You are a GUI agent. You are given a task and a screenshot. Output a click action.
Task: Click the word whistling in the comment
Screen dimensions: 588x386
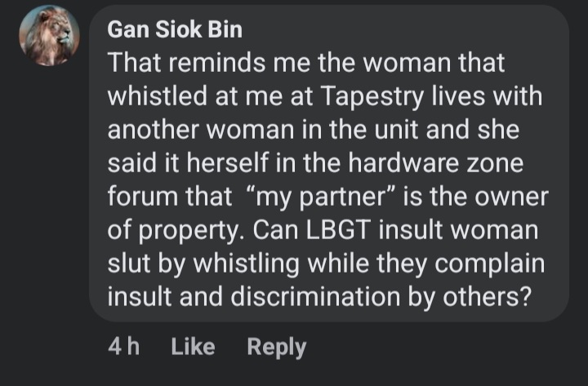247,264
